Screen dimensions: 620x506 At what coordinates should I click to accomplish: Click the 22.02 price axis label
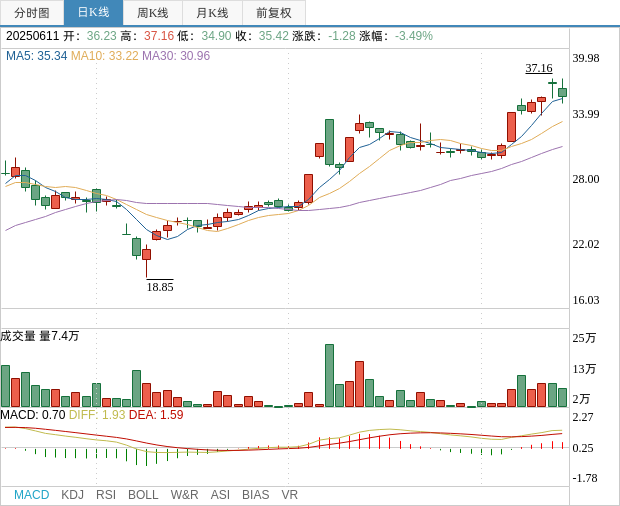pos(586,244)
